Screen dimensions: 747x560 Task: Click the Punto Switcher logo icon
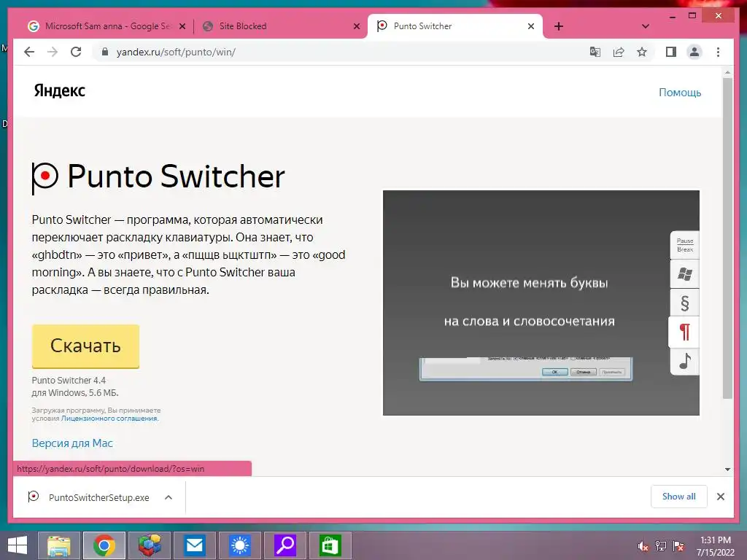44,178
